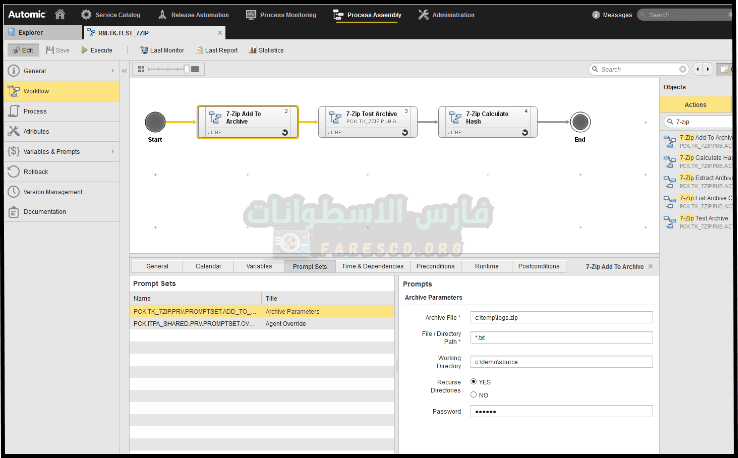Select the 7-Zip Calculate Hash node
This screenshot has height=458, width=738.
click(x=487, y=122)
